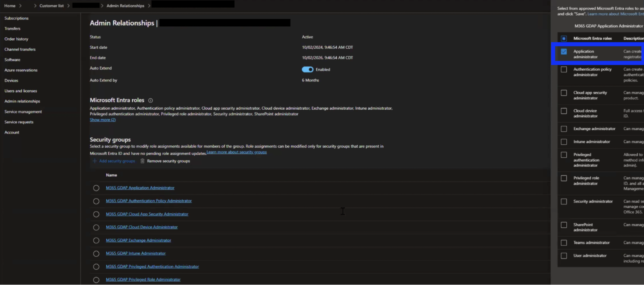Click the trash icon for Remove security groups

click(142, 161)
